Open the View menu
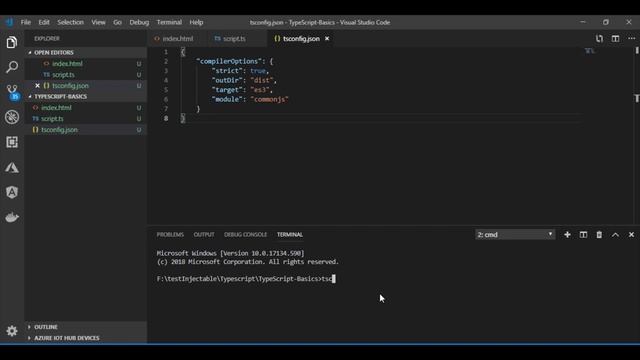640x360 pixels. click(98, 22)
